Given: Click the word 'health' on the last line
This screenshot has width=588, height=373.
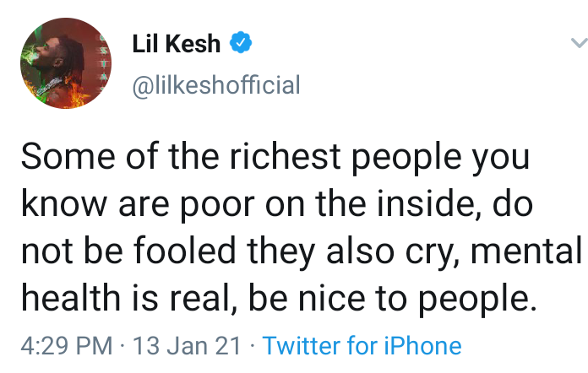Looking at the screenshot, I should click(71, 297).
